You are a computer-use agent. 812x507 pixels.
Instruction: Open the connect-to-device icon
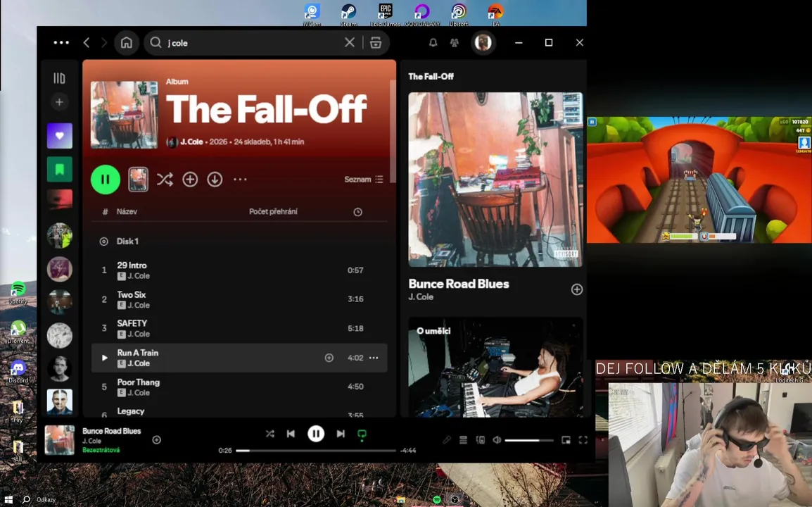(x=481, y=440)
